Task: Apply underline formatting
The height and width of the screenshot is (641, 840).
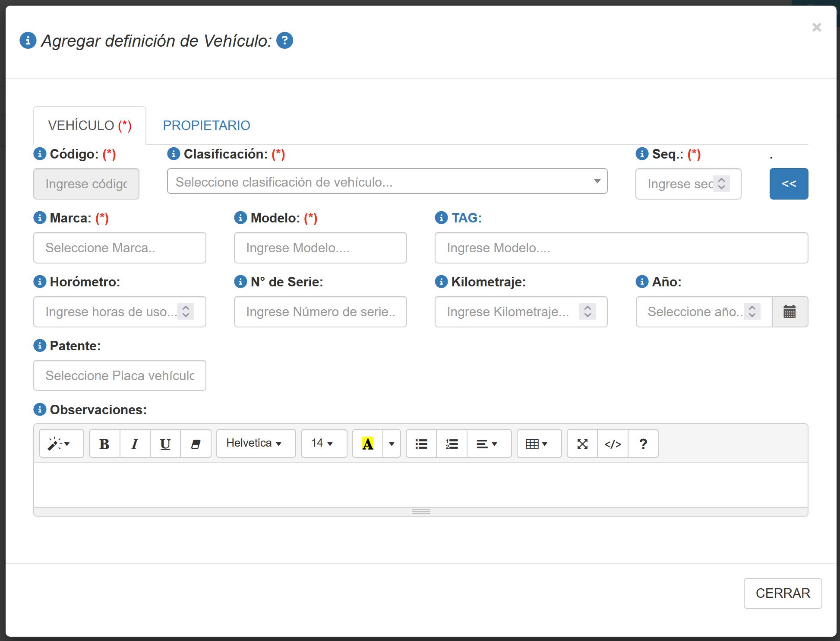Action: tap(165, 444)
